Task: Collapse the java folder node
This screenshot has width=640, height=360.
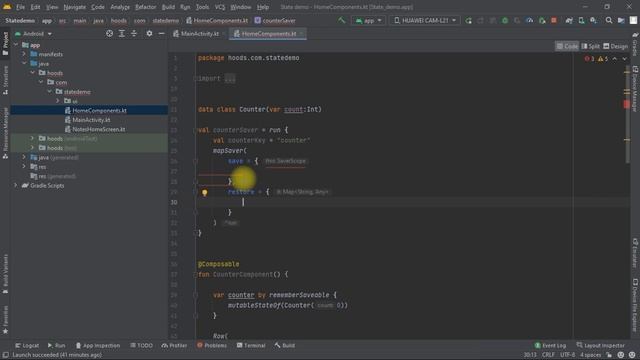Action: 24,63
